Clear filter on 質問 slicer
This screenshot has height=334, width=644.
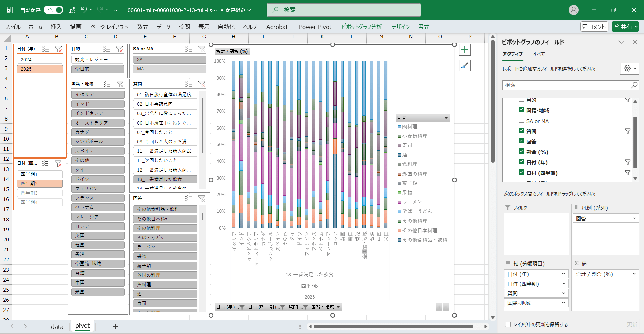pyautogui.click(x=202, y=84)
